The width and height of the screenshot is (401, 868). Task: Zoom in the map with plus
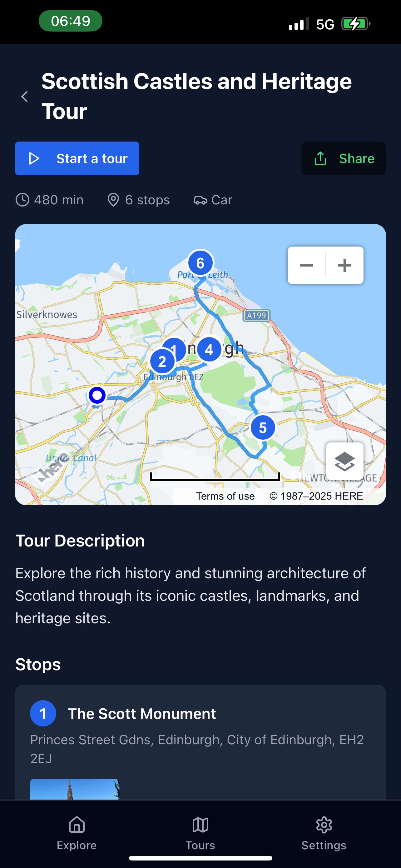coord(345,265)
